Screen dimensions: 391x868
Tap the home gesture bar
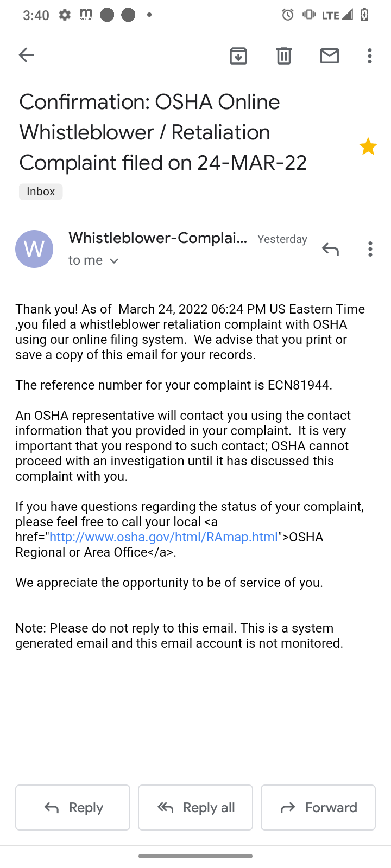click(x=195, y=856)
